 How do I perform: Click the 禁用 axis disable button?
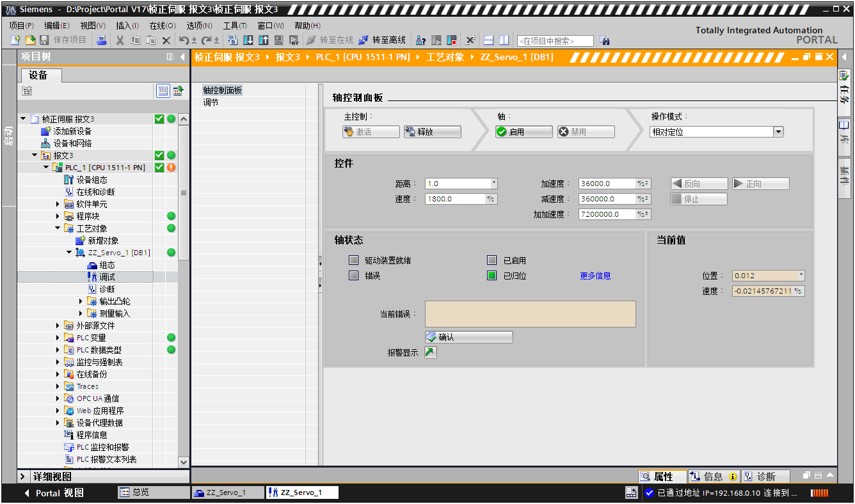click(x=586, y=132)
